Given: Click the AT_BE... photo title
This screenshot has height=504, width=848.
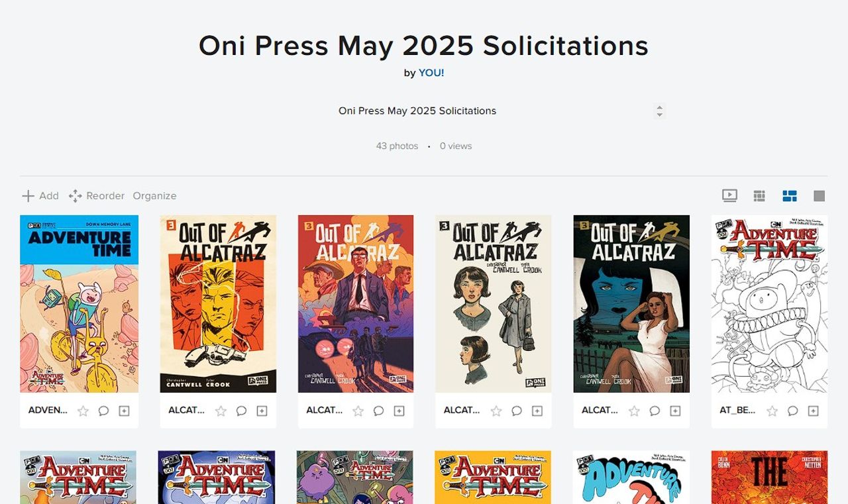Looking at the screenshot, I should coord(737,411).
